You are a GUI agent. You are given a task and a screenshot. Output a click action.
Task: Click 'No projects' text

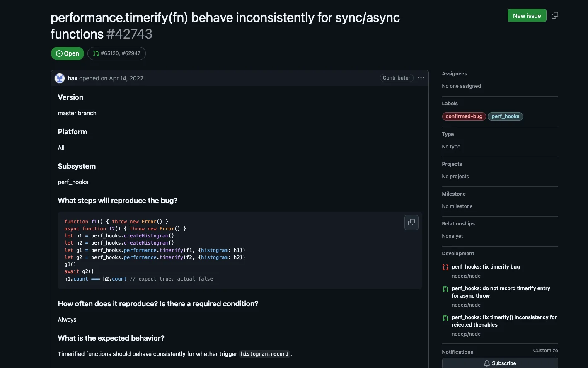(455, 177)
